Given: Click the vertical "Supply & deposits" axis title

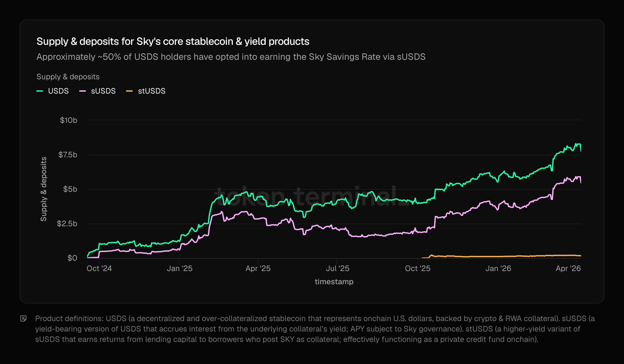Looking at the screenshot, I should (44, 189).
